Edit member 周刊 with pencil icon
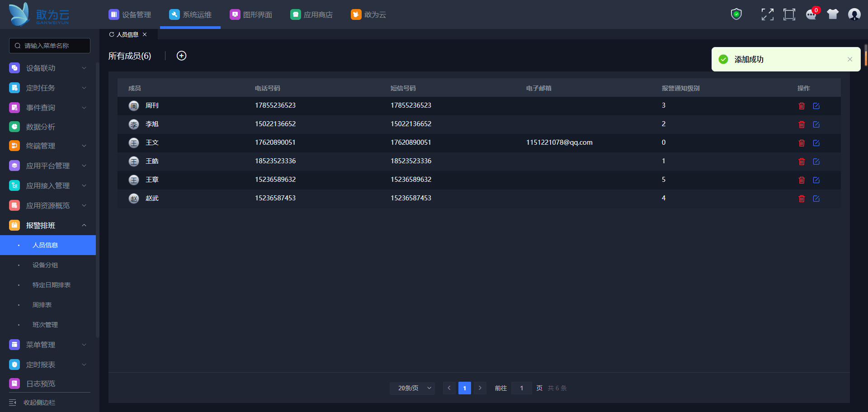The height and width of the screenshot is (412, 868). coord(816,106)
